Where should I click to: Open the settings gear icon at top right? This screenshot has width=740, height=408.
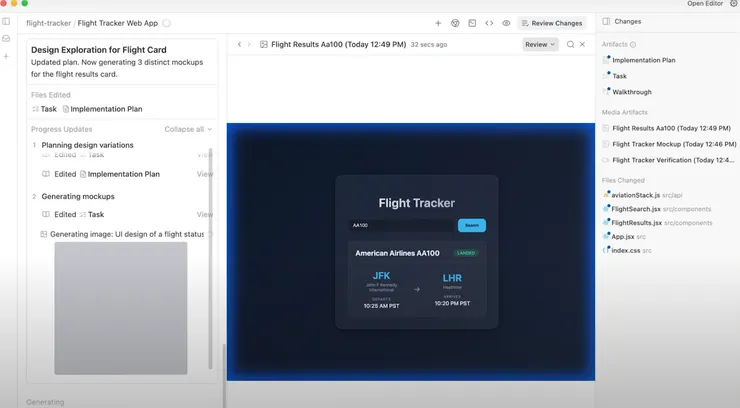pos(734,3)
